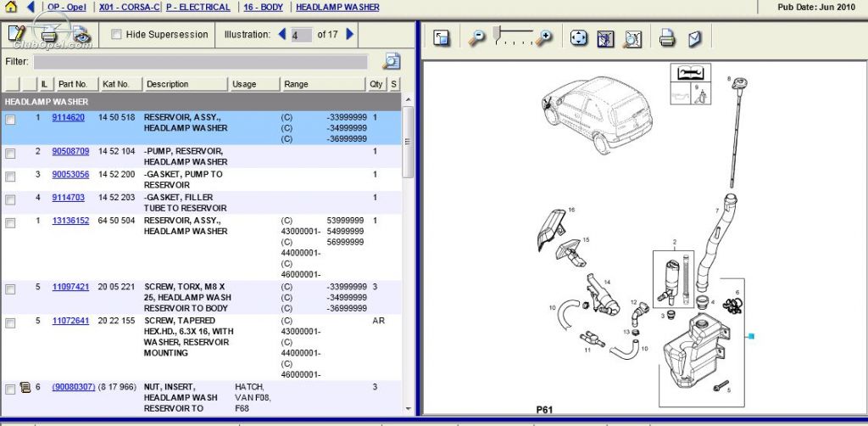The width and height of the screenshot is (868, 426).
Task: Open part number link 90508709
Action: tap(70, 151)
